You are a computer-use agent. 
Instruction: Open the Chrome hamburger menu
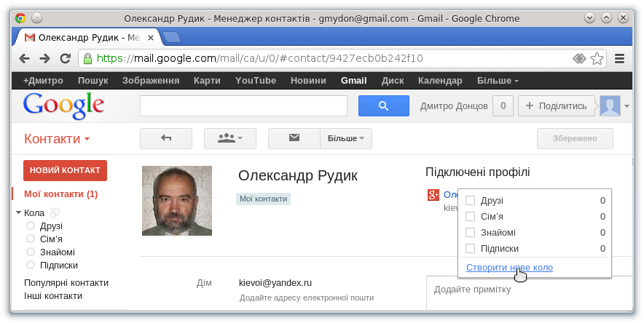point(619,59)
